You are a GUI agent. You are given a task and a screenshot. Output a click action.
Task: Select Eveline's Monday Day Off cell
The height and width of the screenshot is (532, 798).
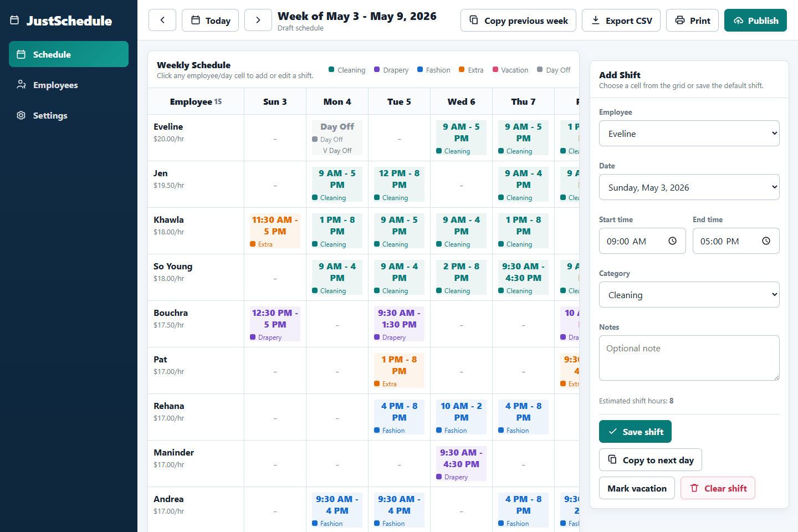pyautogui.click(x=337, y=138)
